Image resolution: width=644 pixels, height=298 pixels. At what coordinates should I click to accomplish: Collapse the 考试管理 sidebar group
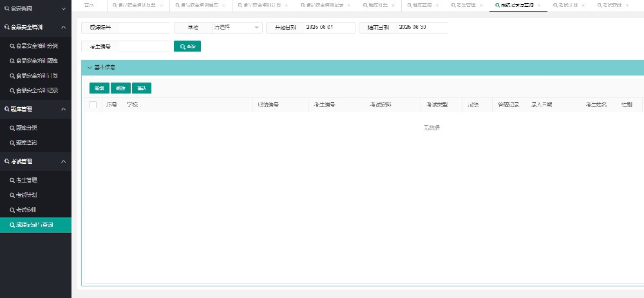coord(63,161)
